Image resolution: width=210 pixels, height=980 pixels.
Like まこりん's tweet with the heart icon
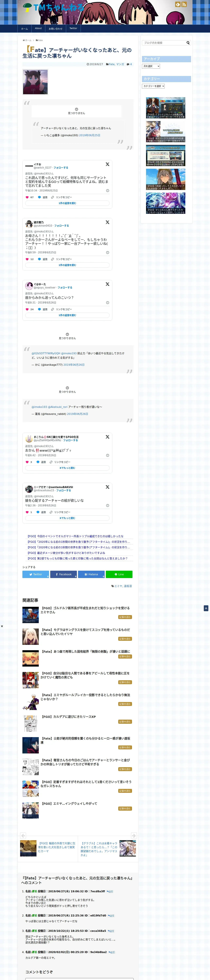click(27, 462)
